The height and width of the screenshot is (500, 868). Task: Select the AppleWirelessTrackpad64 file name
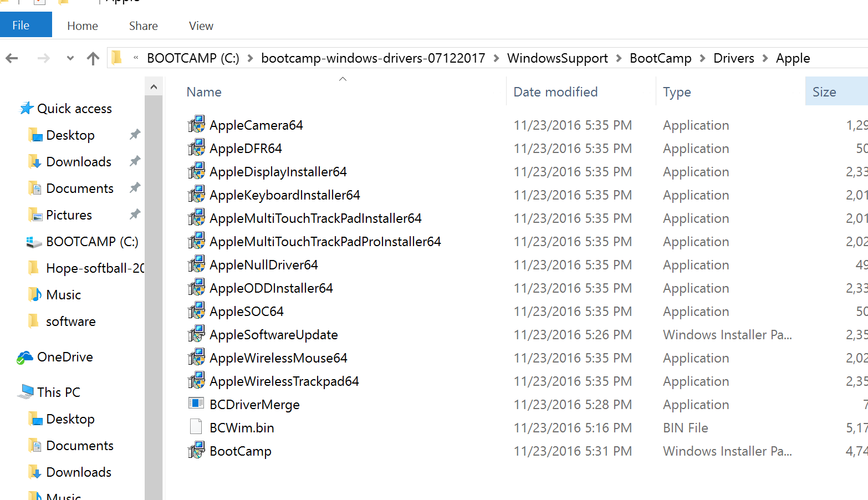pyautogui.click(x=284, y=381)
